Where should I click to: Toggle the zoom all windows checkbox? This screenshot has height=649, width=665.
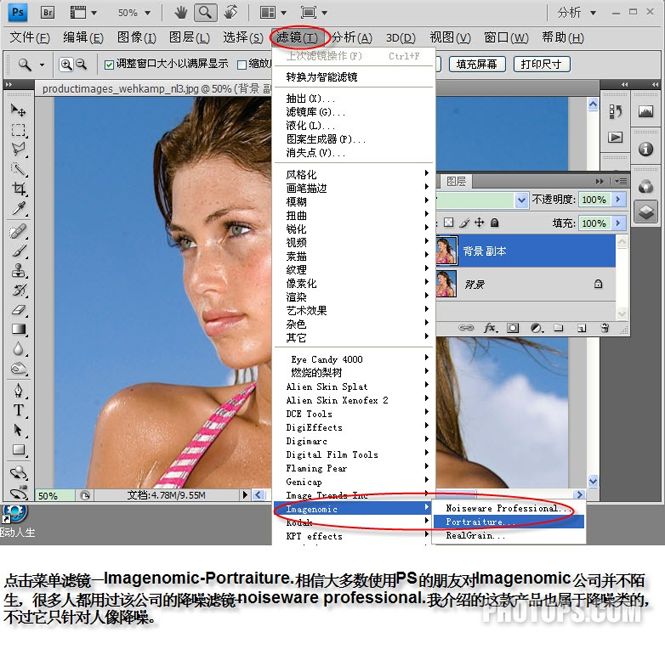pyautogui.click(x=242, y=65)
